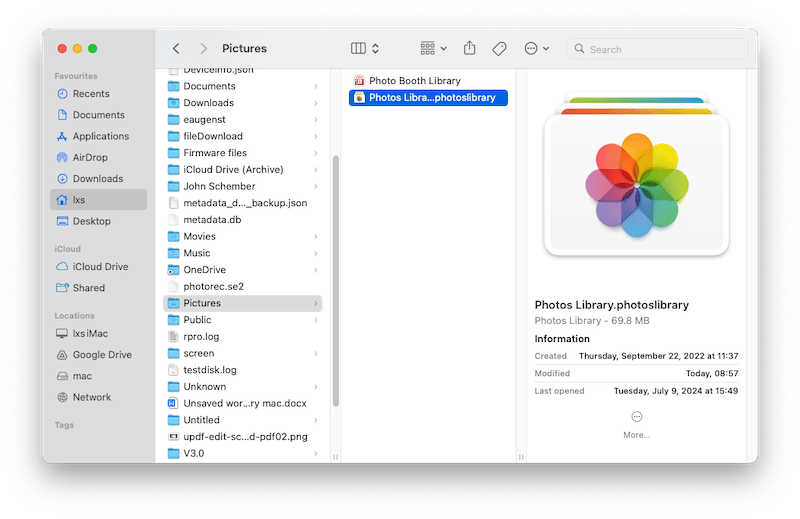Select Applications in the sidebar

click(100, 136)
